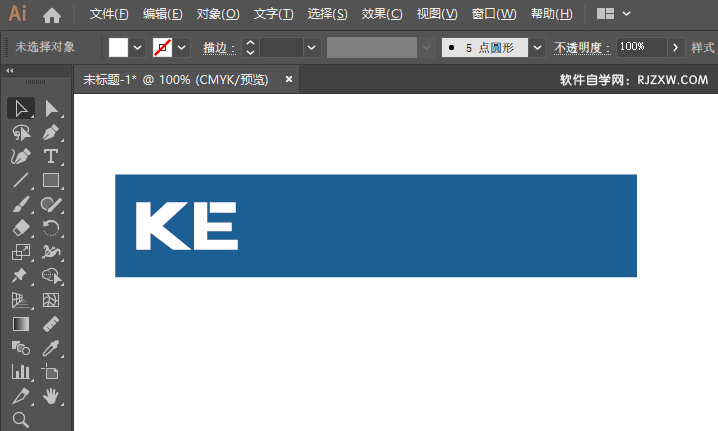Select the Shape Builder tool

pos(51,276)
